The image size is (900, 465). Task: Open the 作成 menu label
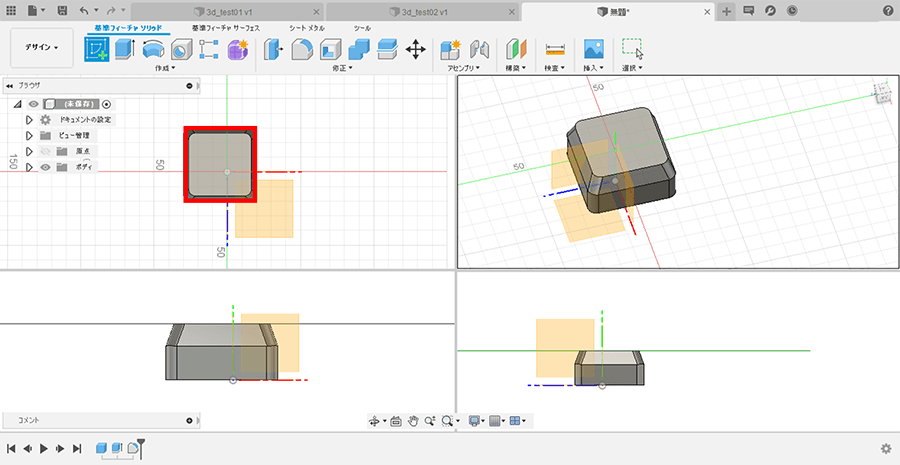[165, 68]
